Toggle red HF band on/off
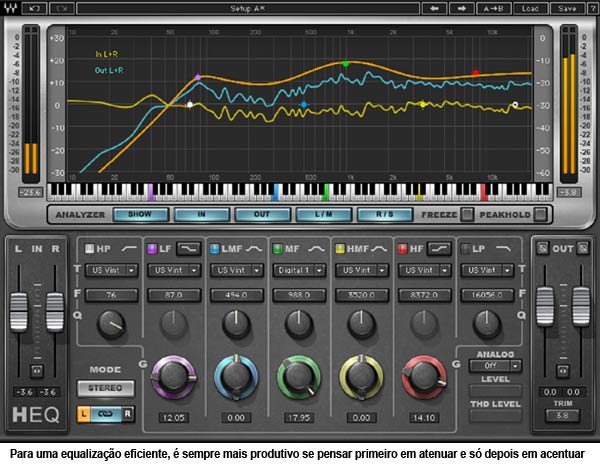The image size is (600, 465). point(402,249)
